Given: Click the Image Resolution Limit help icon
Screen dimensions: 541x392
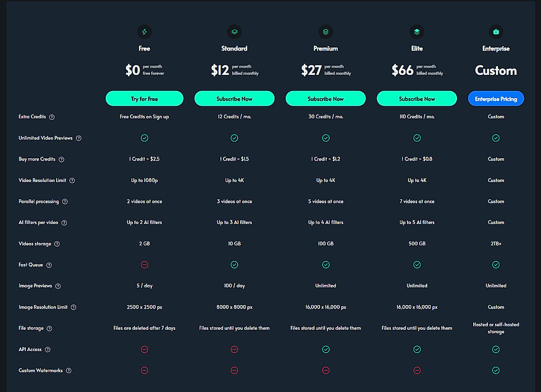Looking at the screenshot, I should (73, 307).
